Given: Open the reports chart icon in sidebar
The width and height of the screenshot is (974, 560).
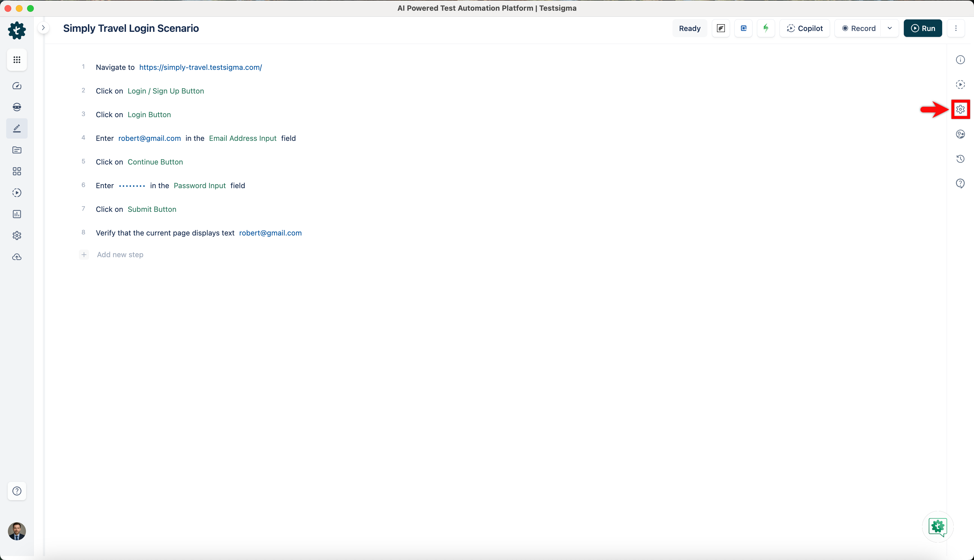Looking at the screenshot, I should click(x=17, y=214).
